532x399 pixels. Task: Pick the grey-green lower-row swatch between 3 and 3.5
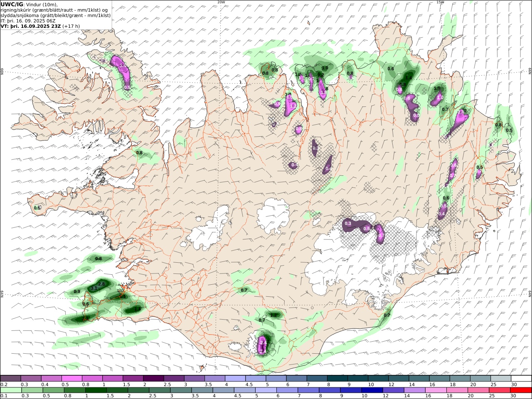[x=181, y=390]
